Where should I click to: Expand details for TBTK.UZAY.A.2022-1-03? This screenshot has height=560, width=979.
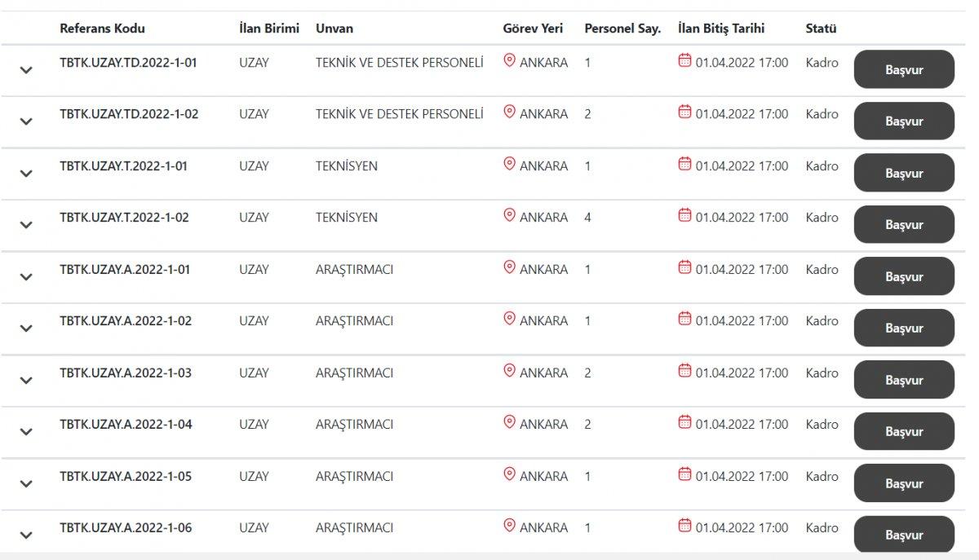tap(26, 380)
